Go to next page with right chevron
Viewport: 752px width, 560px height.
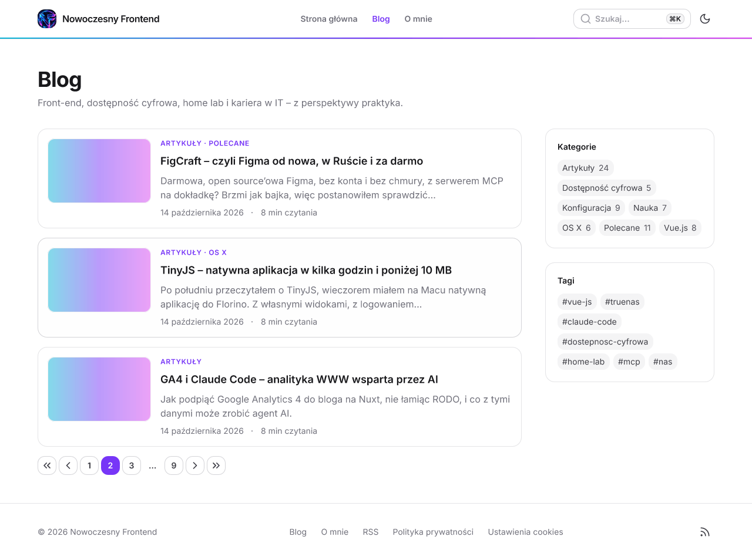click(195, 465)
